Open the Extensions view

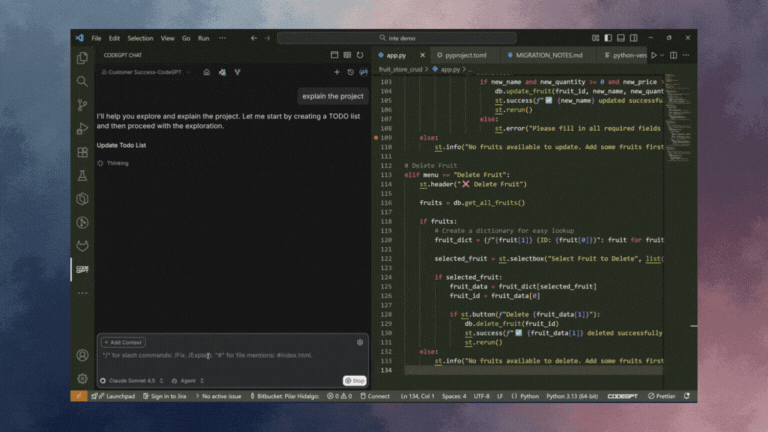click(x=82, y=152)
